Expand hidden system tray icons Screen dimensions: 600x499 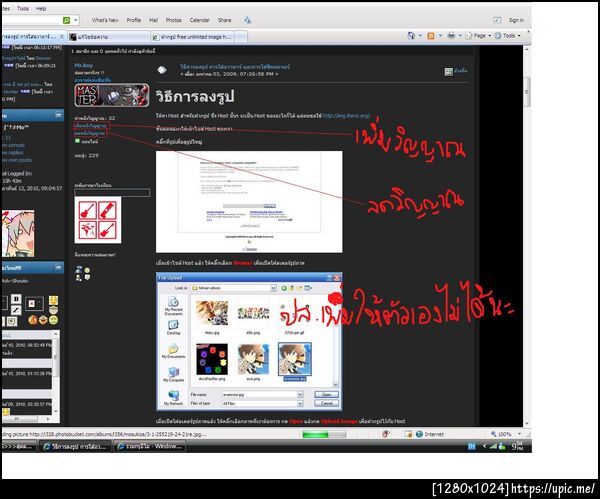[484, 446]
